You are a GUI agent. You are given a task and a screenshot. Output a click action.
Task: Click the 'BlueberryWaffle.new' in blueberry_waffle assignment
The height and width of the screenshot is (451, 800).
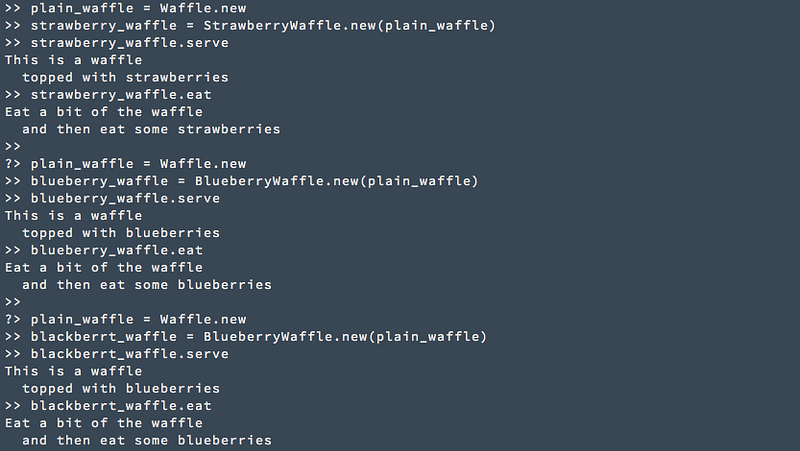click(277, 181)
